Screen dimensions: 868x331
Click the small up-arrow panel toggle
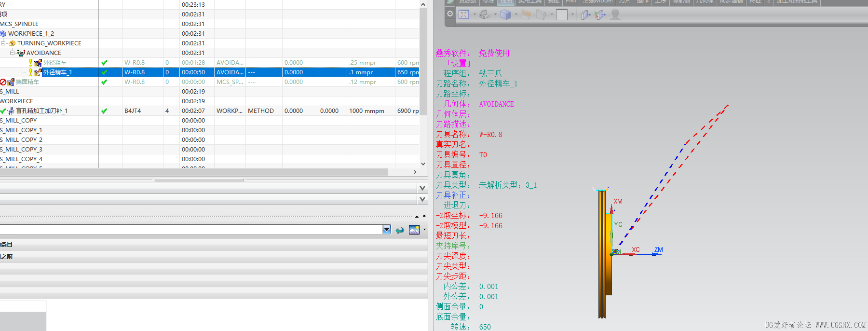pos(417,216)
